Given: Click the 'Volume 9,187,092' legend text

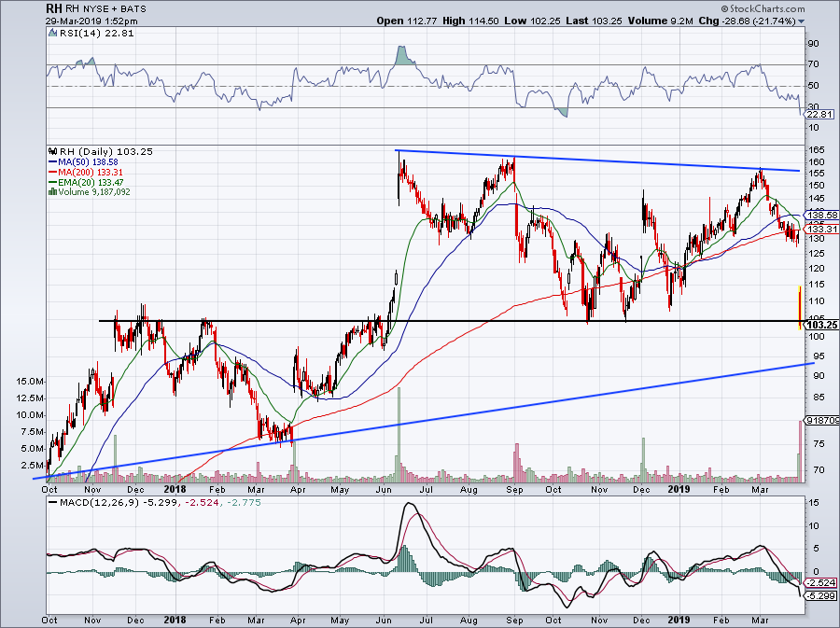Looking at the screenshot, I should [93, 191].
